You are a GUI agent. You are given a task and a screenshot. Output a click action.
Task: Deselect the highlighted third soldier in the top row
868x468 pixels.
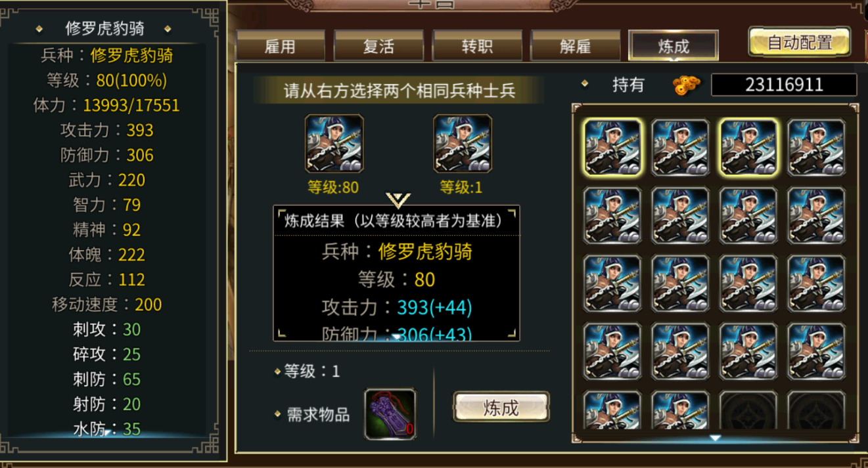pyautogui.click(x=749, y=148)
